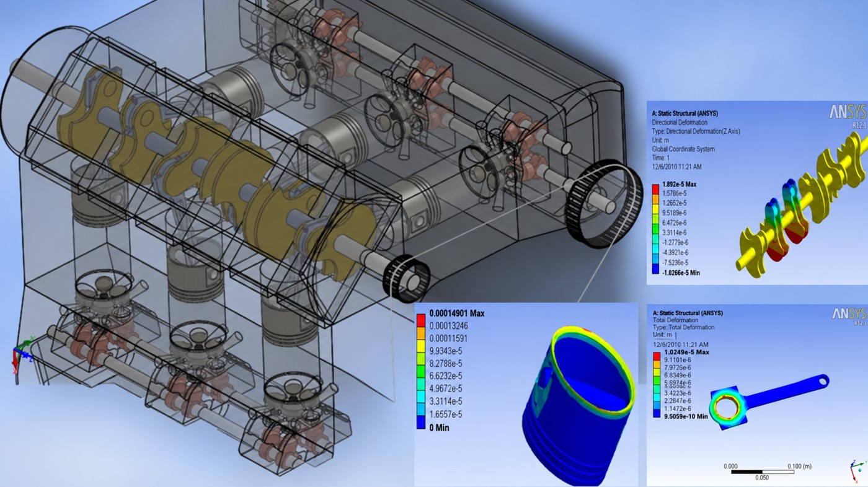
Task: Click the '1.5786e-5' legend value
Action: 674,194
